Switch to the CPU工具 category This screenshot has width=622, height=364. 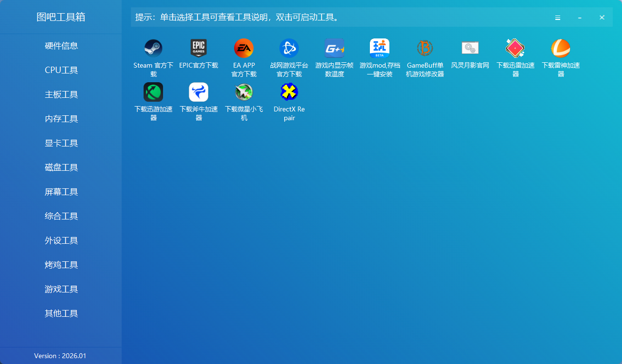[61, 70]
